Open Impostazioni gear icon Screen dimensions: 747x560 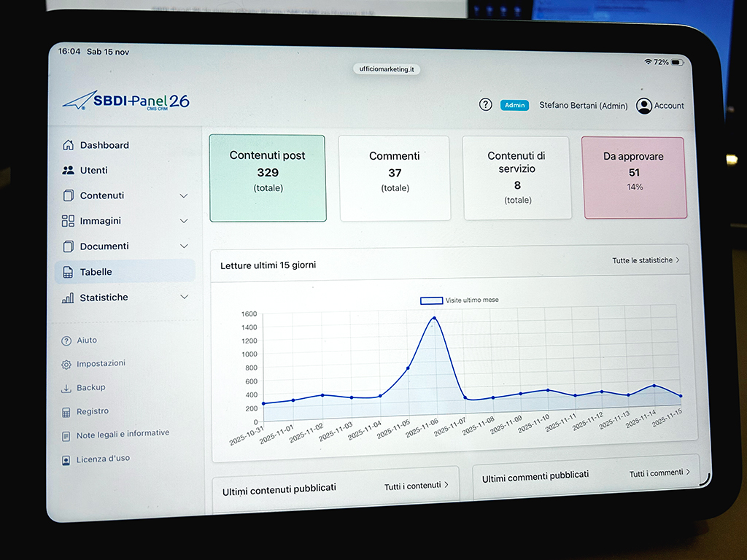[66, 364]
